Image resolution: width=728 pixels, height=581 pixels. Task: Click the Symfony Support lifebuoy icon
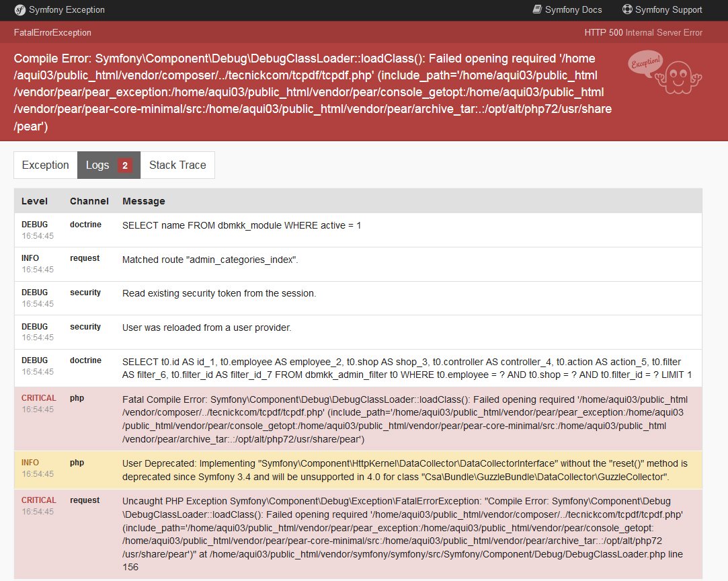pos(627,9)
